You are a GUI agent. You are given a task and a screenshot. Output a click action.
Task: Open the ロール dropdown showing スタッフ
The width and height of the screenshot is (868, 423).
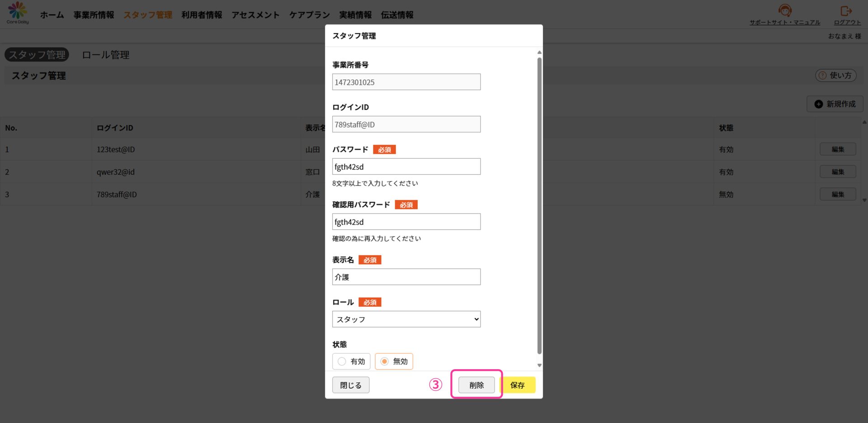point(406,319)
